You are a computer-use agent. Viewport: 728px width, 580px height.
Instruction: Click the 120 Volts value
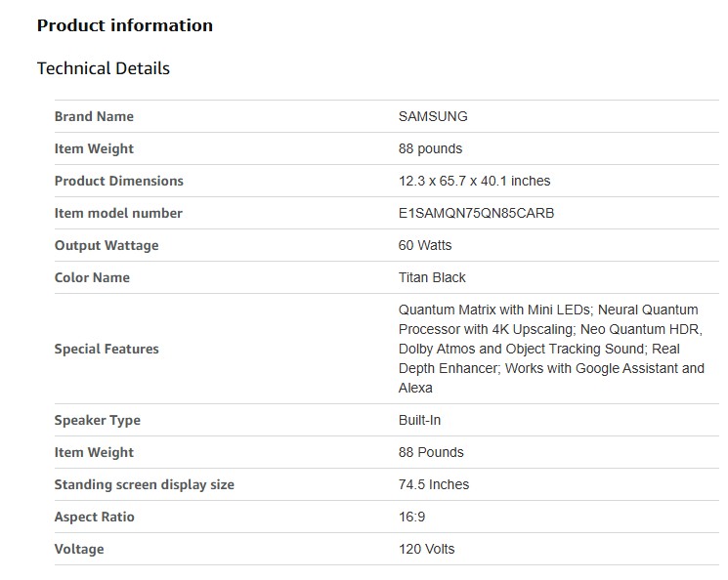pyautogui.click(x=426, y=549)
